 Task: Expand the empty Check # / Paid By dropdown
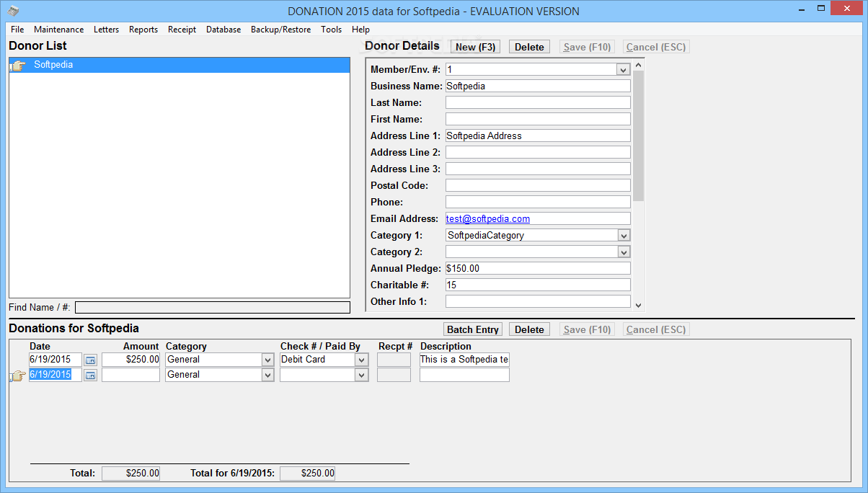pyautogui.click(x=361, y=375)
